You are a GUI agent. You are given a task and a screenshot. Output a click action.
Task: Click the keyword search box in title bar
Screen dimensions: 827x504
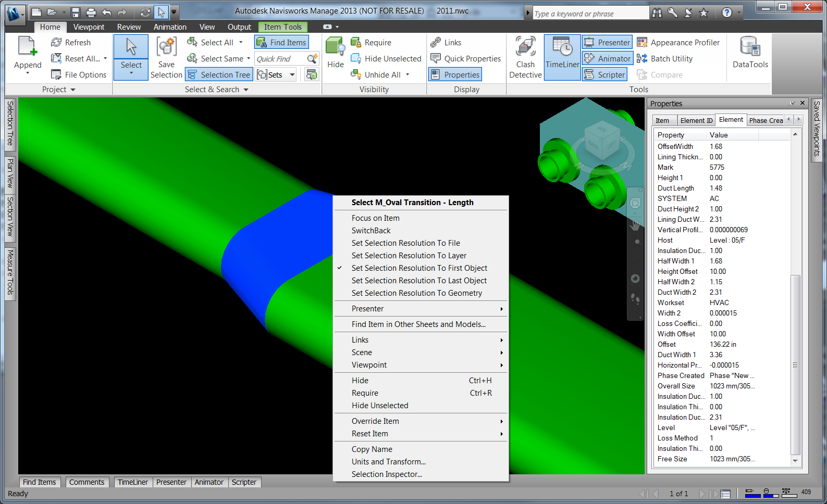click(x=590, y=14)
